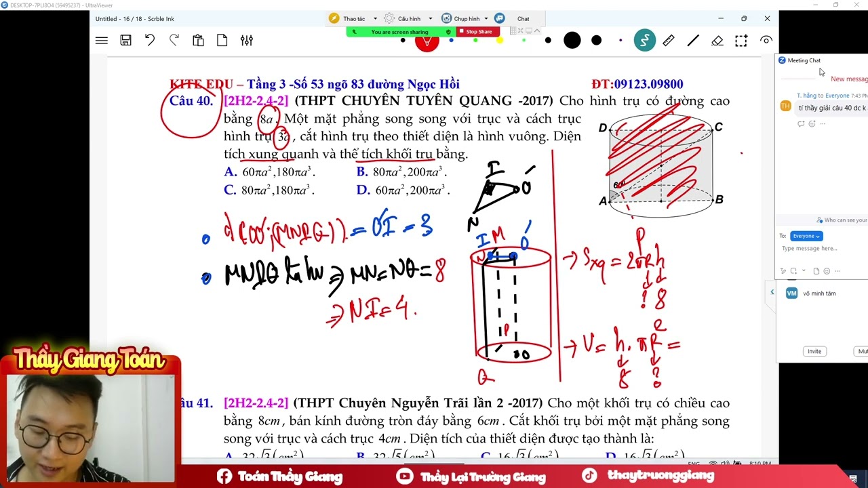Click the TH avatar in Meeting Chat
Screen dimensions: 868x488
tap(786, 105)
